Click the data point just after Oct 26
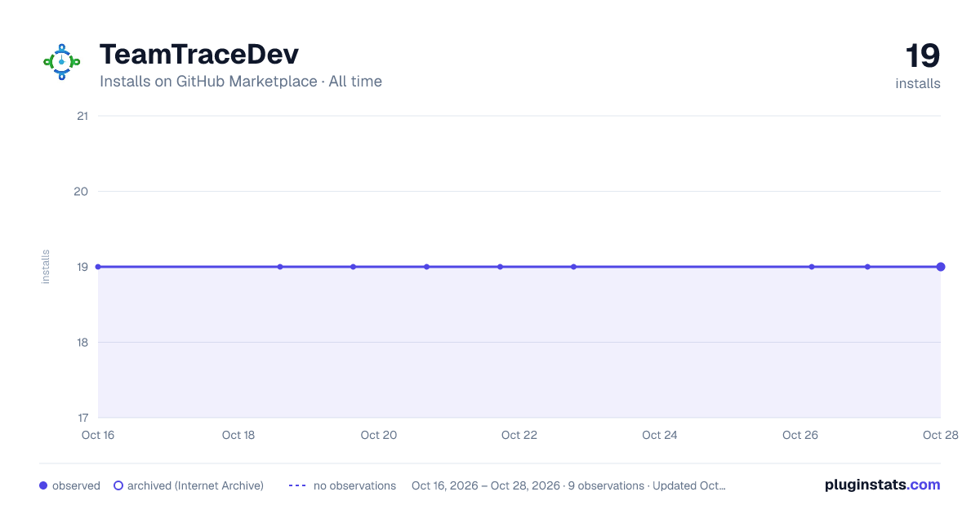980x514 pixels. pos(812,267)
